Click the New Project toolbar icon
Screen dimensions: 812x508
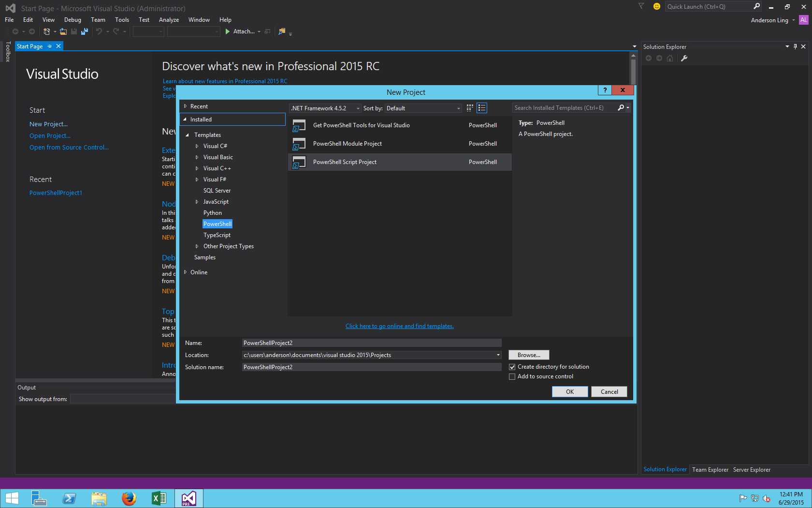pyautogui.click(x=46, y=31)
